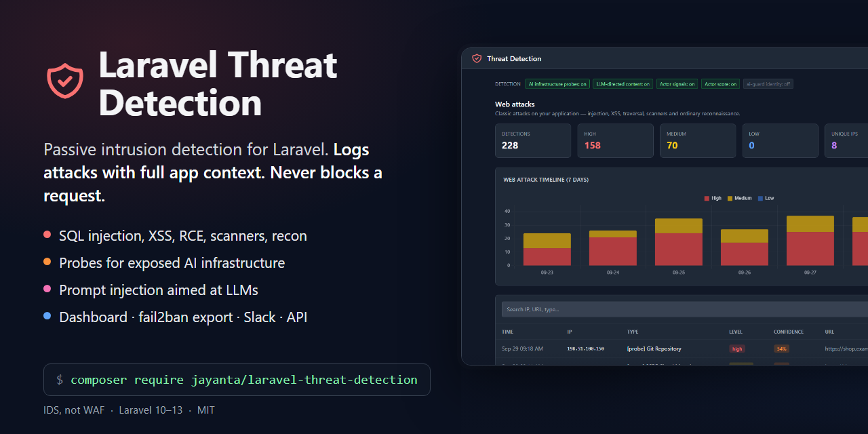Click the IP address 198.51.100.150

[x=585, y=349]
